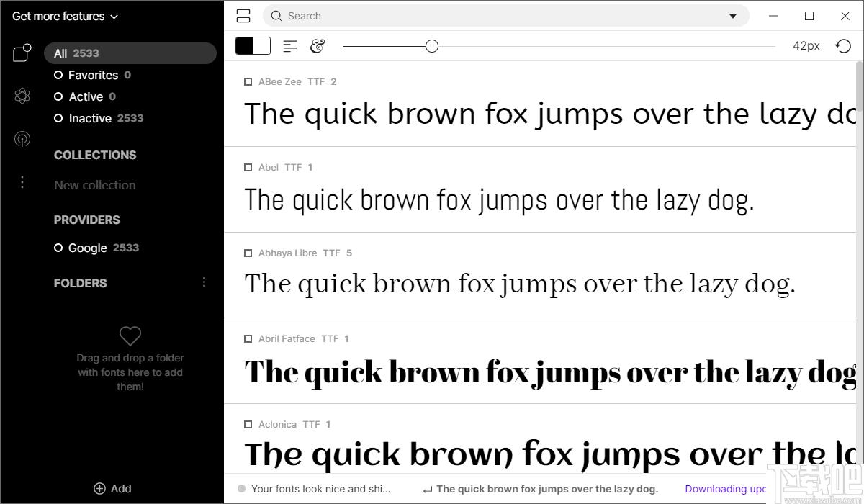Click the FOLDERS section header
Image resolution: width=864 pixels, height=504 pixels.
[x=80, y=283]
